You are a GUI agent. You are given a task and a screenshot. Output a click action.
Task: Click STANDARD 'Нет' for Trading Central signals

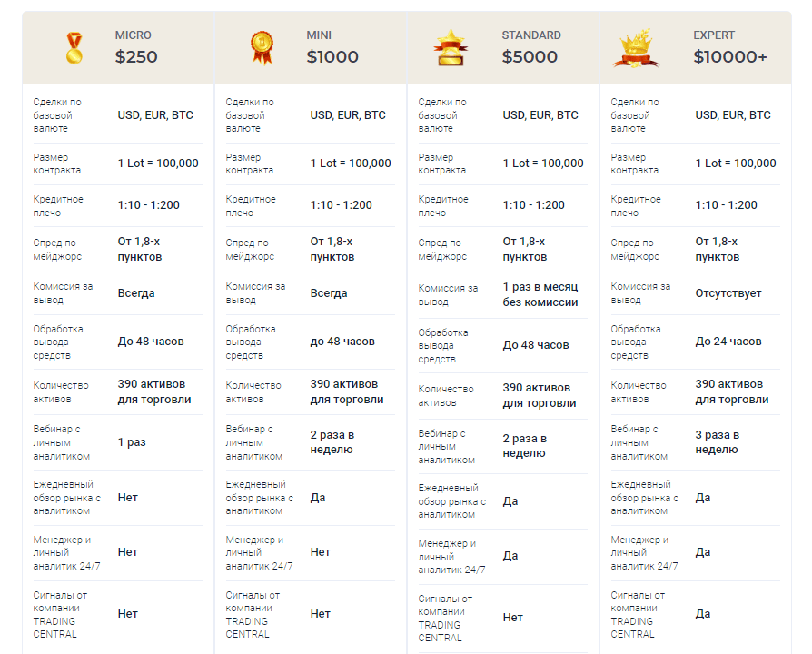tap(512, 618)
